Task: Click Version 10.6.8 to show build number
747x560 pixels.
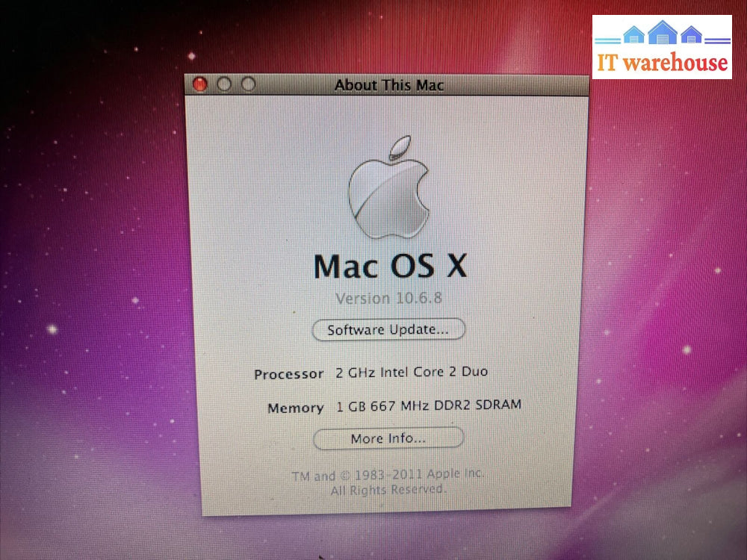Action: [388, 298]
